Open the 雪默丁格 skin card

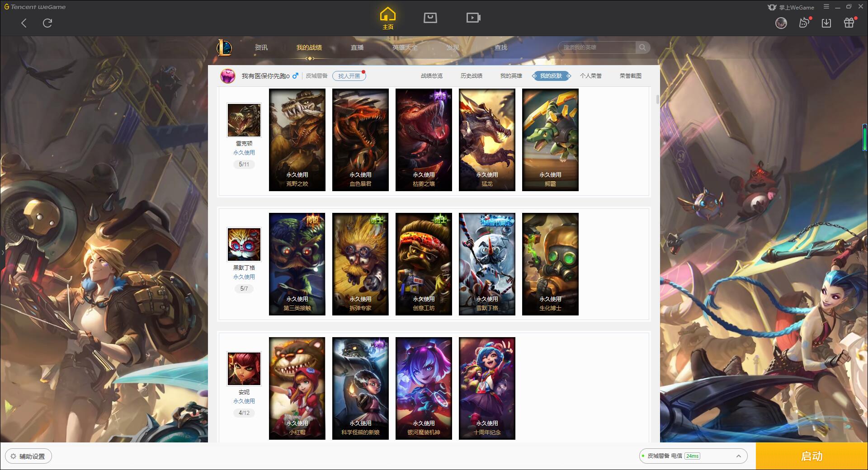tap(487, 264)
